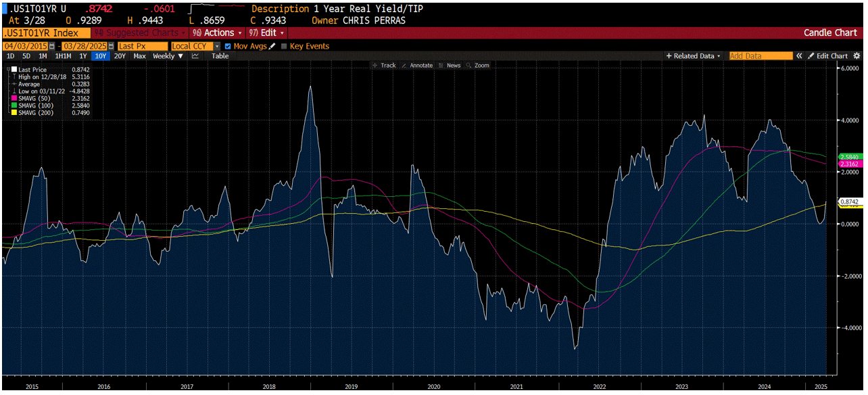Select the line chart style icon
Viewport: 868px width, 395px height.
(196, 56)
